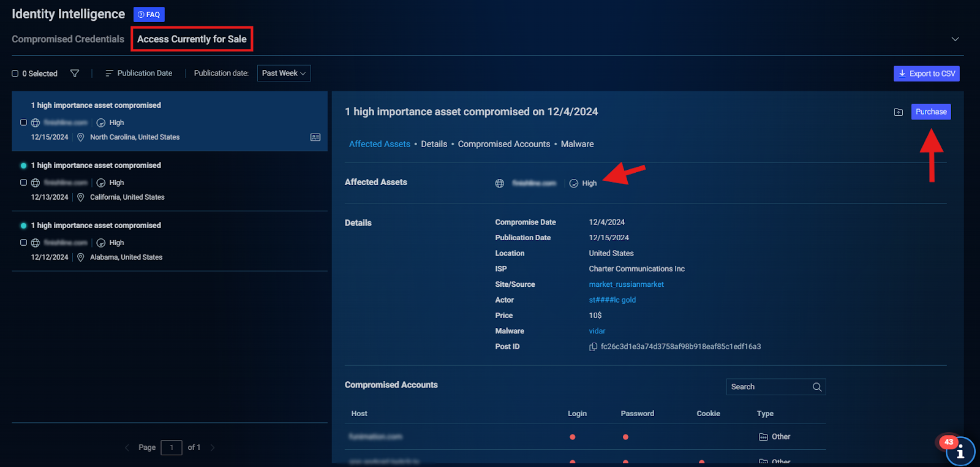Collapse the panel with top-right chevron
This screenshot has height=467, width=980.
tap(955, 39)
